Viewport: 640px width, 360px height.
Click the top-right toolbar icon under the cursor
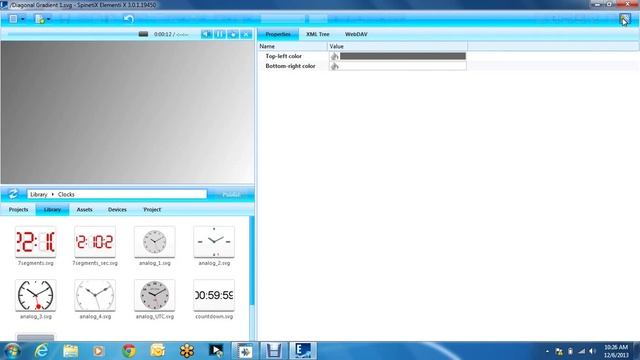(x=624, y=19)
